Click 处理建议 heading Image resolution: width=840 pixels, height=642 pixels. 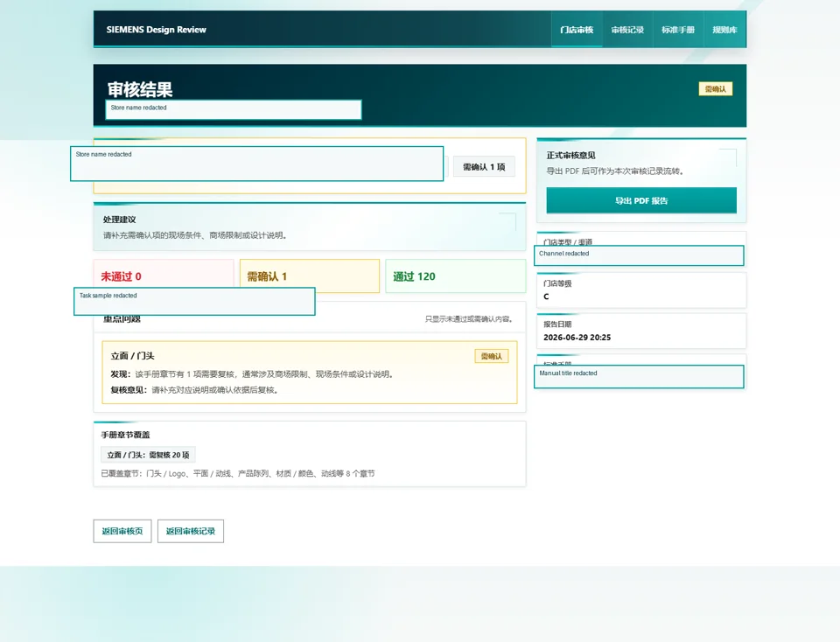click(120, 220)
